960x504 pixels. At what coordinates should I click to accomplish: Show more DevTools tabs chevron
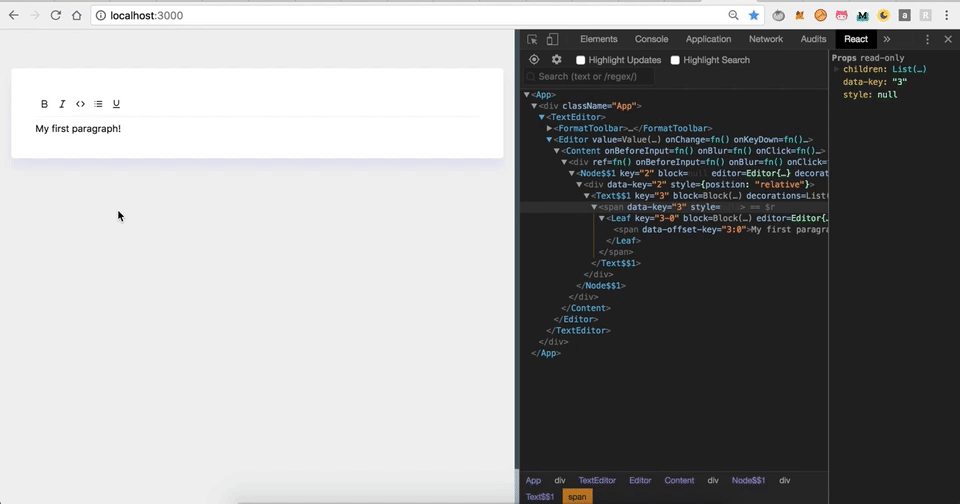click(x=887, y=39)
